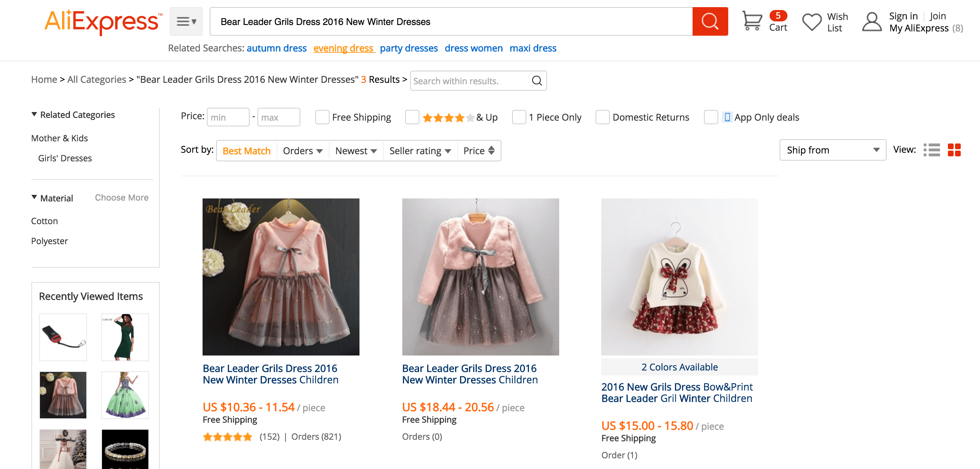Click the App Only deals phone icon
980x469 pixels.
(727, 117)
